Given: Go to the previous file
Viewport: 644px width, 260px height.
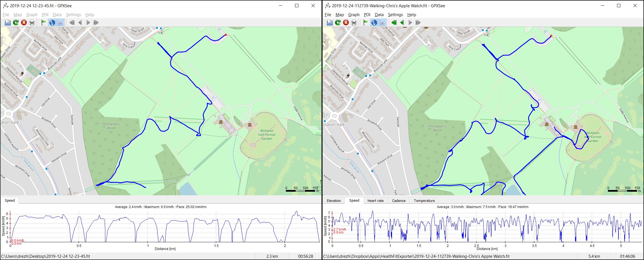Looking at the screenshot, I should [80, 22].
